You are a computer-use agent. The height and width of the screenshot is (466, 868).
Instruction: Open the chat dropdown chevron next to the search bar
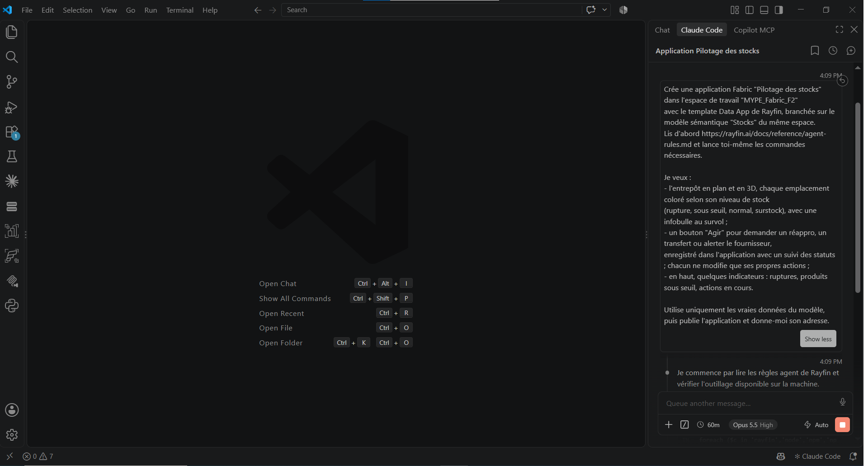(x=604, y=10)
